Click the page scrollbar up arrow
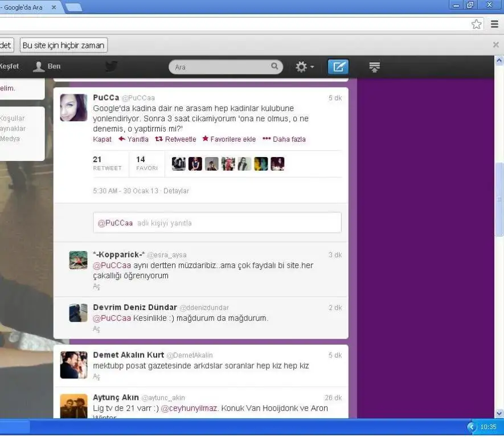The width and height of the screenshot is (504, 437). pos(499,60)
